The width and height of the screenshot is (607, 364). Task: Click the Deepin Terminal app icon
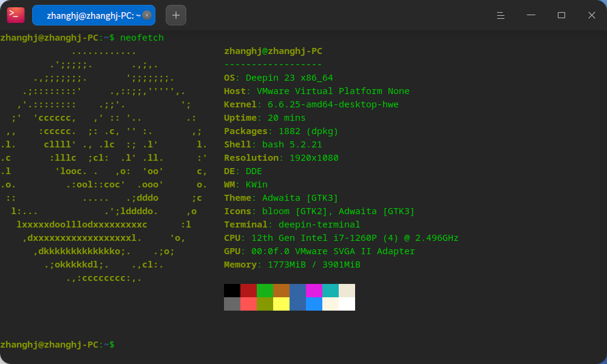coord(16,15)
